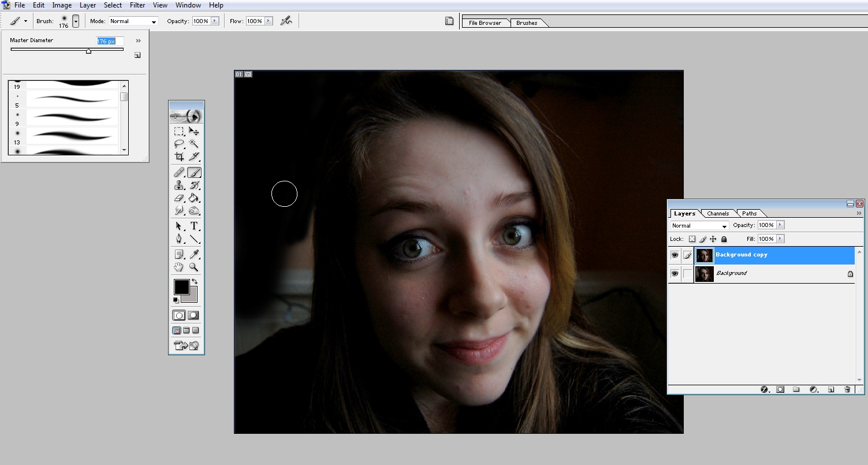The width and height of the screenshot is (868, 465).
Task: Select the Crop tool
Action: (x=179, y=157)
